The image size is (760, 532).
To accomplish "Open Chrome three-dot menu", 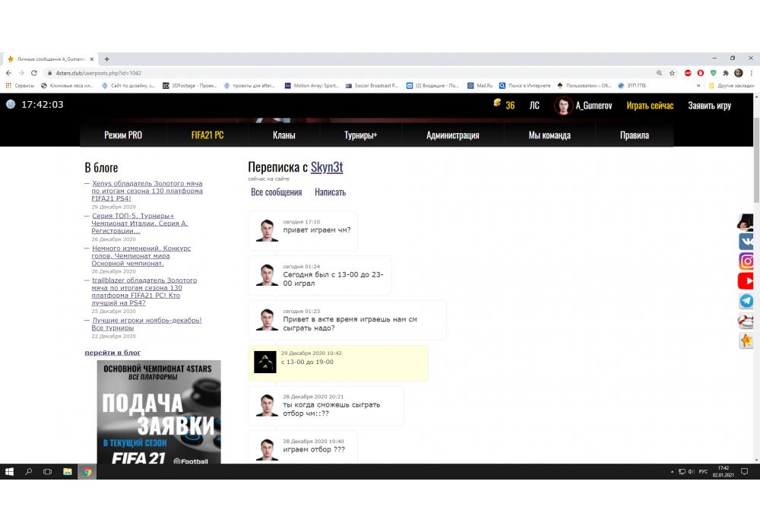I will (752, 73).
